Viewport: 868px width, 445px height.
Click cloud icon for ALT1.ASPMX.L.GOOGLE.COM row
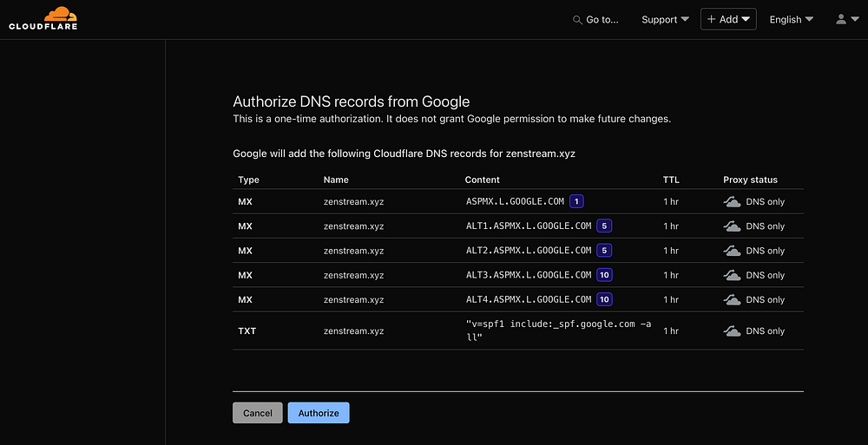pyautogui.click(x=733, y=226)
